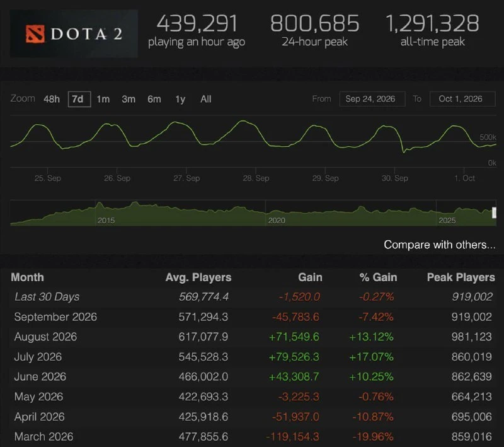Click the Month column header

coord(27,277)
